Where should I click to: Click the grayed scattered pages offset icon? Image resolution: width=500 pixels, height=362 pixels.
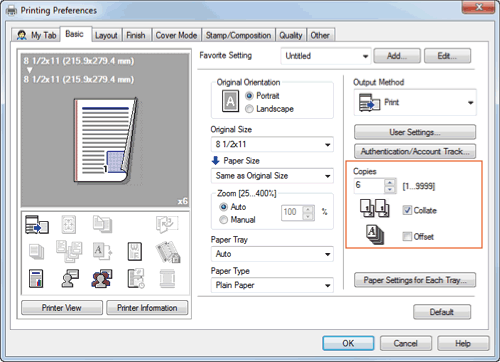[69, 251]
